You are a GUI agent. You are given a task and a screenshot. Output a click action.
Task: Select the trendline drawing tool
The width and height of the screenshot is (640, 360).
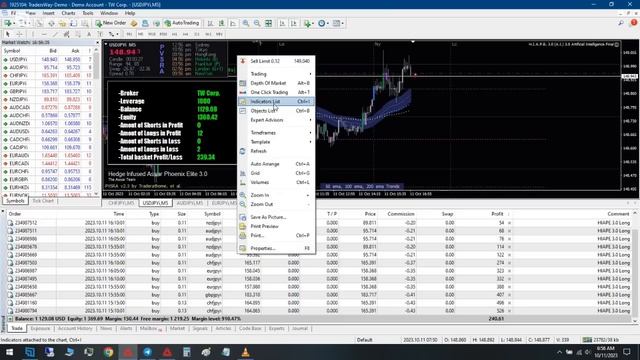pos(55,34)
